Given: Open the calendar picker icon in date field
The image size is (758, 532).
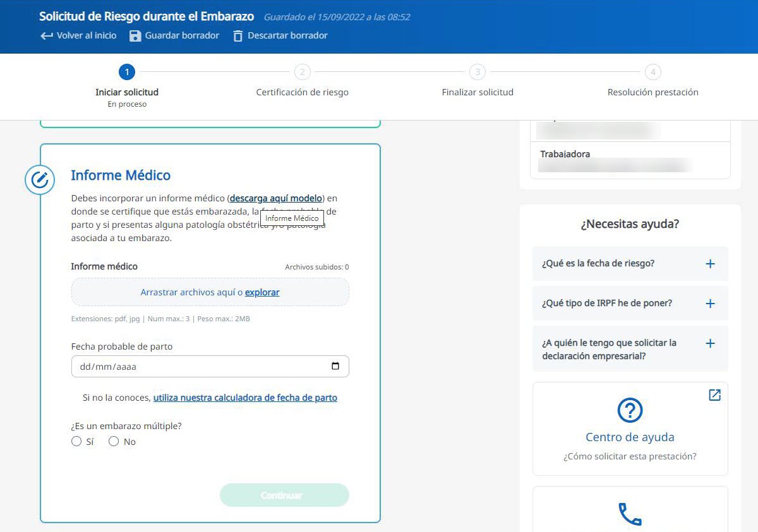Looking at the screenshot, I should tap(335, 366).
